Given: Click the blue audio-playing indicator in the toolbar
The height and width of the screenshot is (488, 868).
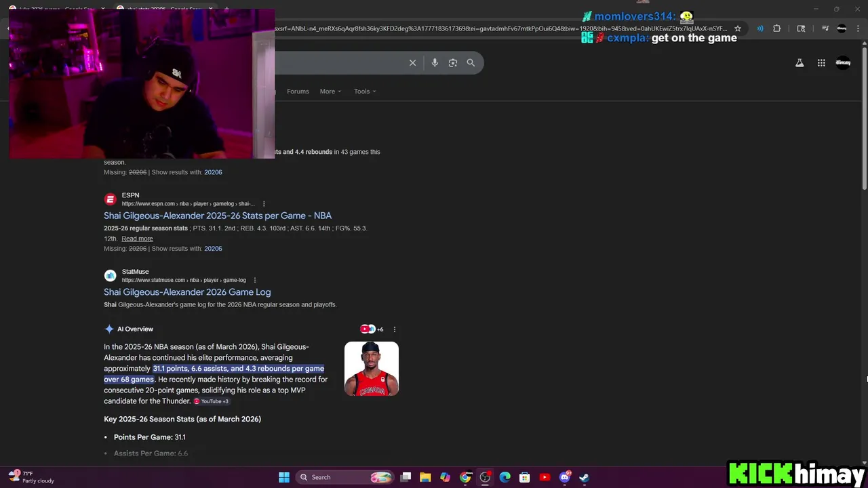Looking at the screenshot, I should 760,28.
